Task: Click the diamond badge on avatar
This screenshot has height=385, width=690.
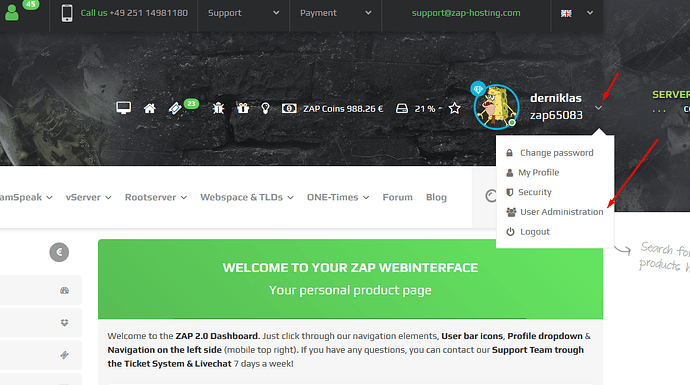Action: (477, 89)
